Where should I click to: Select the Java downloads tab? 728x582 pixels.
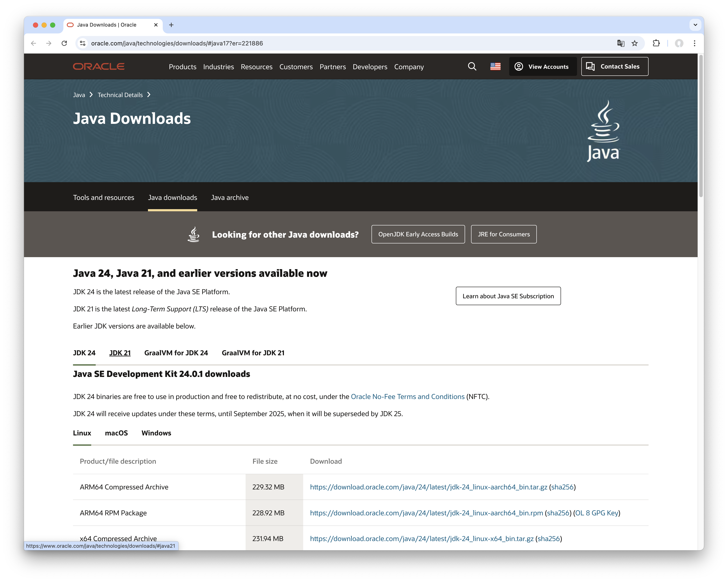[172, 198]
